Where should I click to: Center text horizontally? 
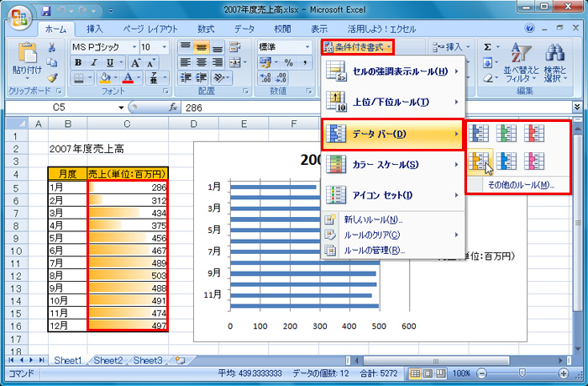[202, 63]
